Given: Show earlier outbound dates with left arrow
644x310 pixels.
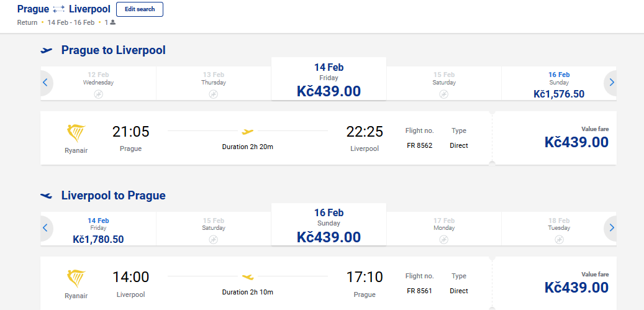Looking at the screenshot, I should click(45, 83).
